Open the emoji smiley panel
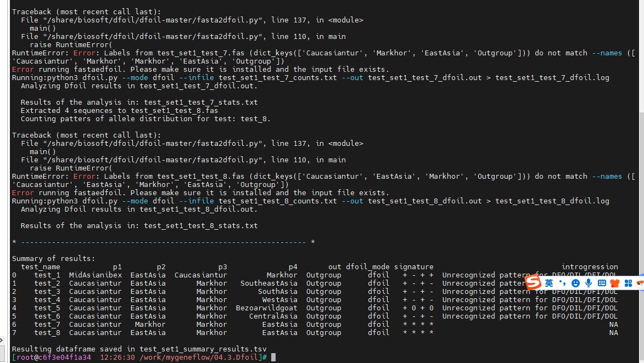Image resolution: width=644 pixels, height=363 pixels. [575, 283]
